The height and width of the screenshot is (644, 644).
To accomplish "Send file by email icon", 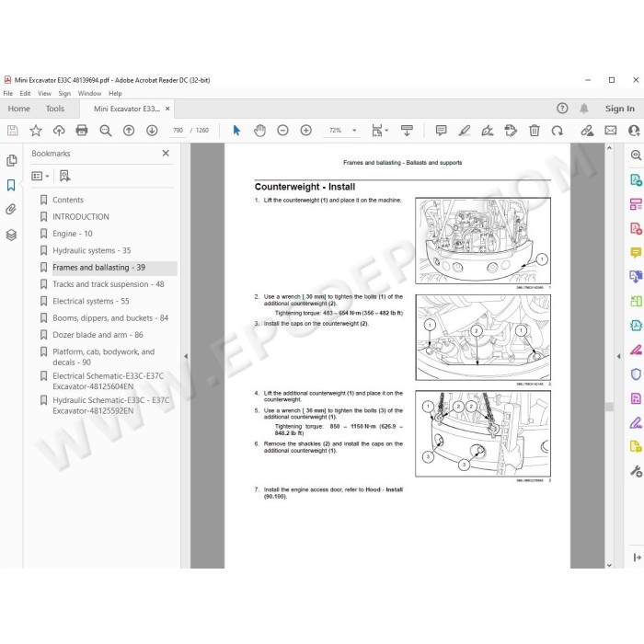I will tap(611, 131).
